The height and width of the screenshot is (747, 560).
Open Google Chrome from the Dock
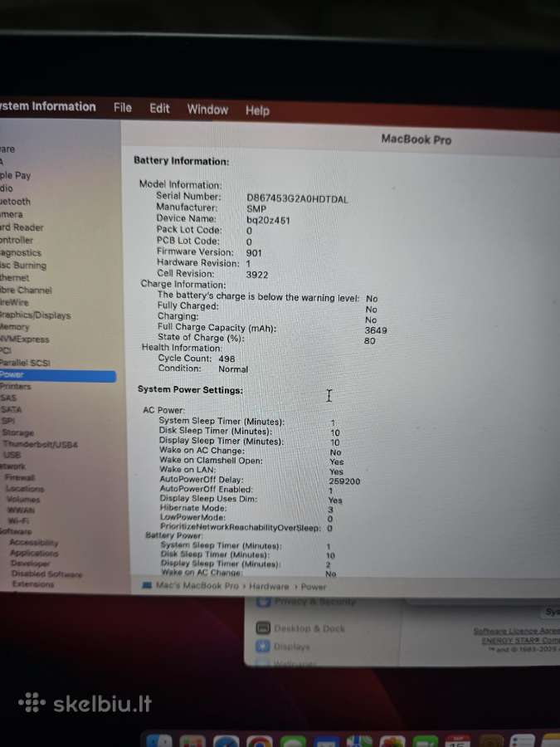[x=260, y=742]
